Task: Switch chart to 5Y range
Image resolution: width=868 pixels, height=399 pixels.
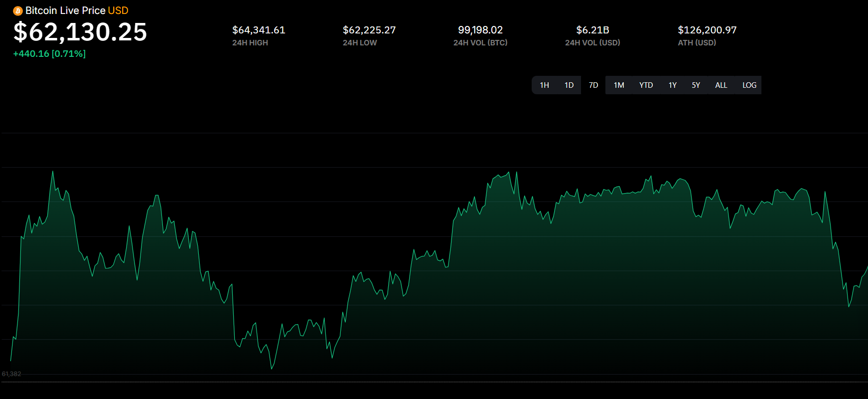Action: 696,85
